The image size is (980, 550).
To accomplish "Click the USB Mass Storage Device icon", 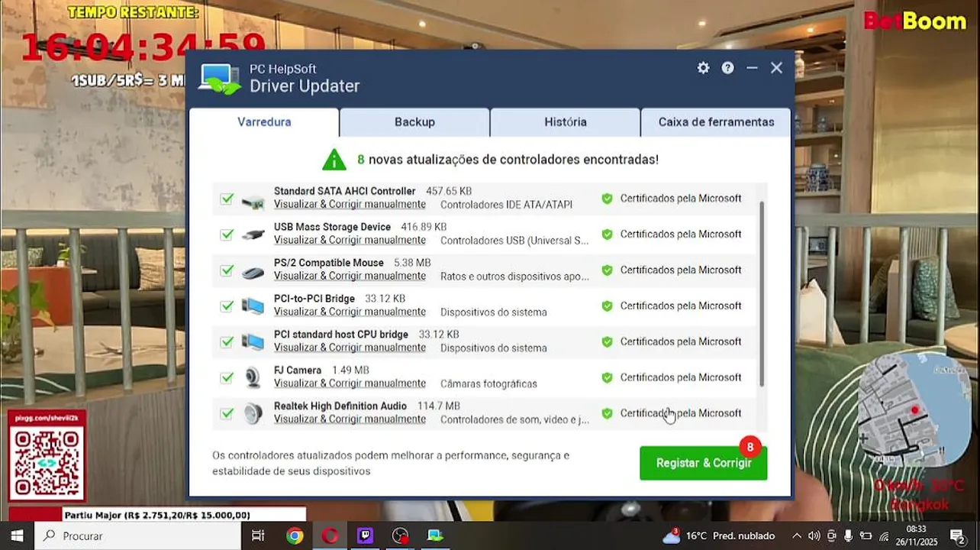I will click(253, 235).
